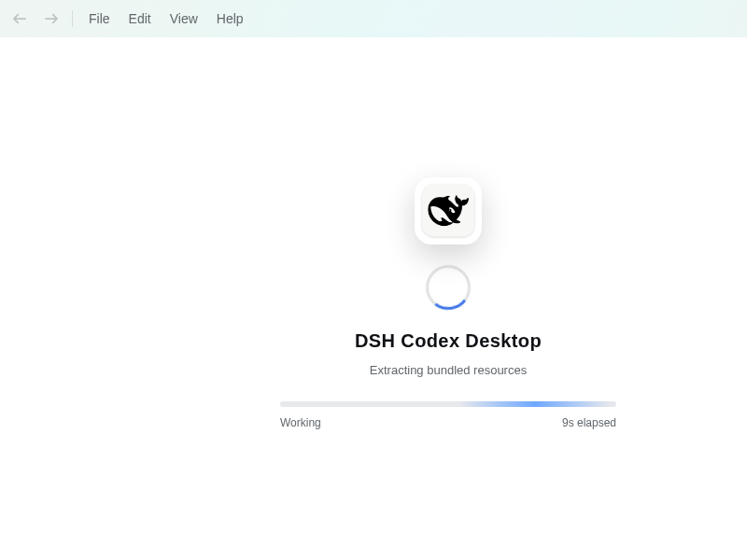The height and width of the screenshot is (560, 747).
Task: Click the circular loading spinner
Action: click(x=448, y=287)
